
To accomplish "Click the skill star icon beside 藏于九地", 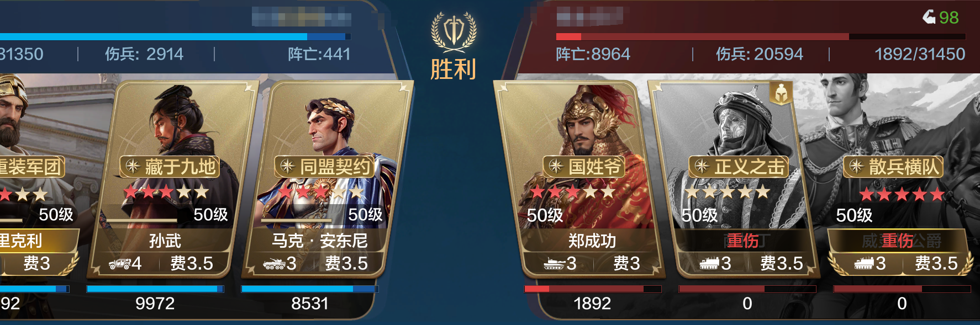I will point(133,166).
